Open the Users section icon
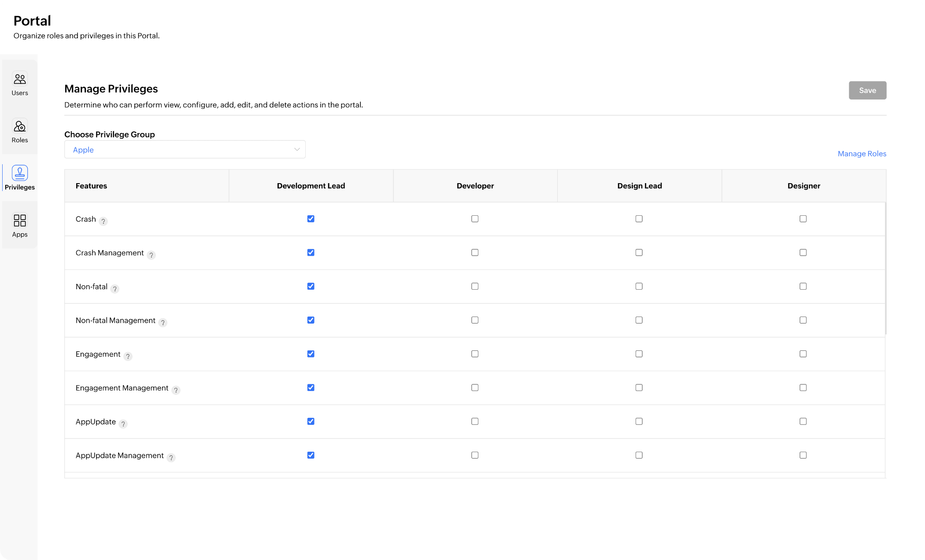The image size is (925, 560). (20, 79)
